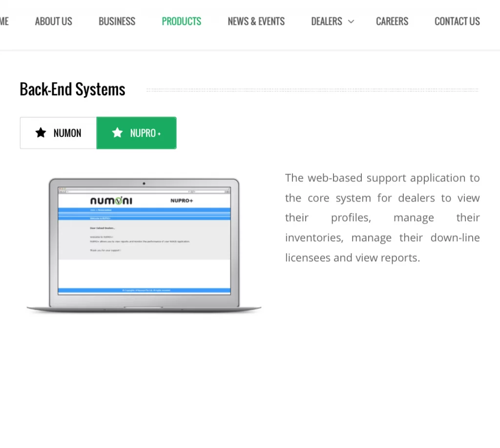The width and height of the screenshot is (500, 448).
Task: Select Products in the navigation bar
Action: (181, 21)
